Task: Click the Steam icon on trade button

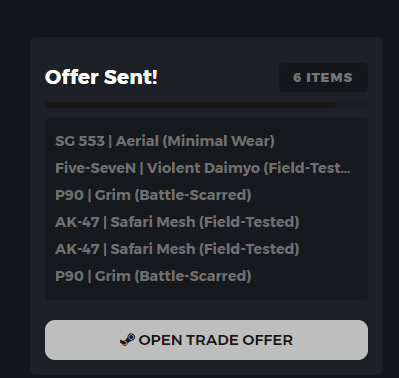Action: click(x=127, y=340)
